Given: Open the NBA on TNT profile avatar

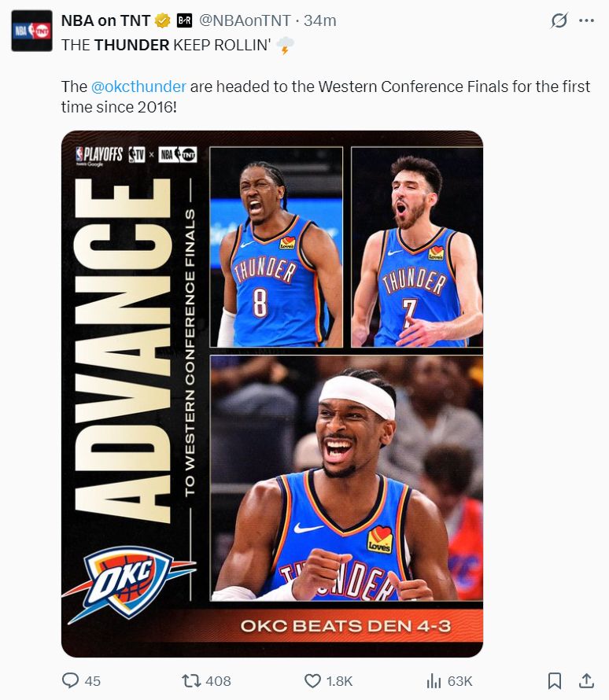Looking at the screenshot, I should (31, 31).
